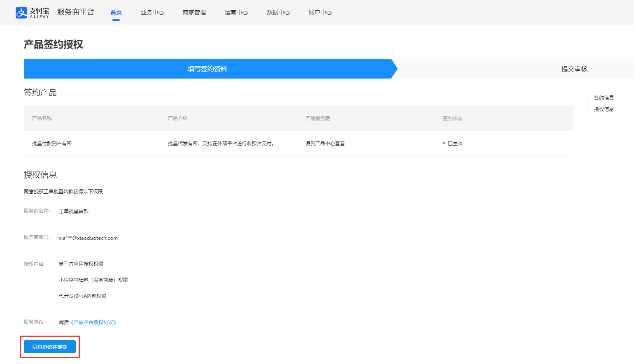Click the 服务商账号 field label

point(37,237)
